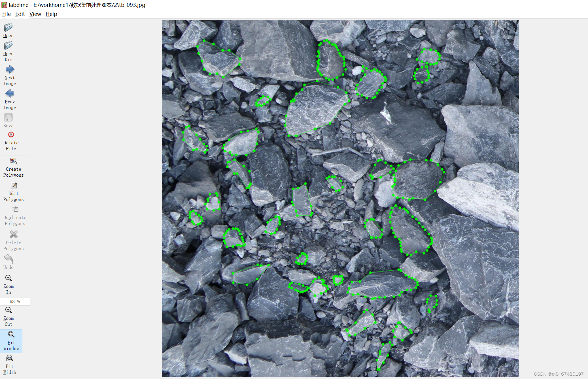
Task: Click Duplicate Polygons tool
Action: (x=15, y=209)
